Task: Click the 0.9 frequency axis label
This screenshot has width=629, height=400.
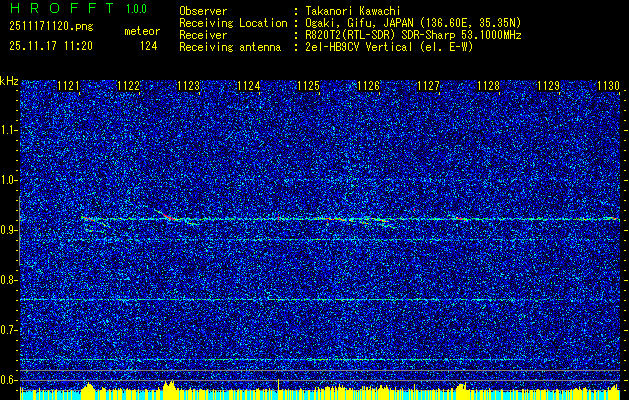Action: coord(9,230)
